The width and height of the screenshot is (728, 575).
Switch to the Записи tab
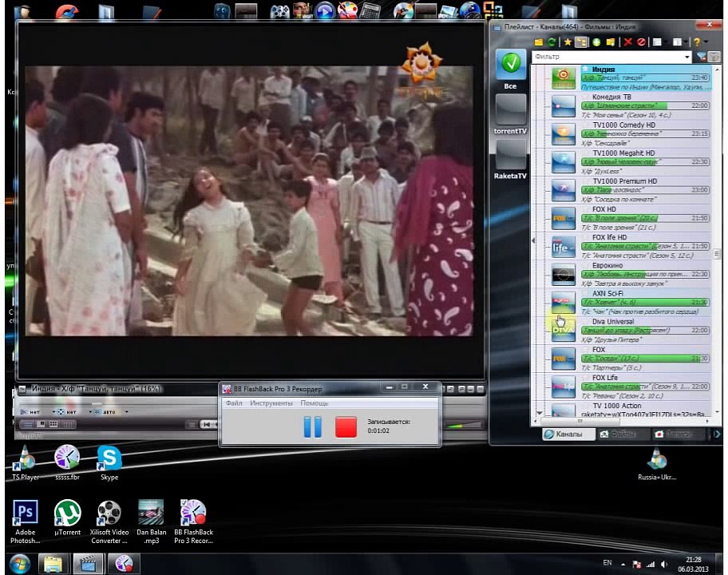678,434
